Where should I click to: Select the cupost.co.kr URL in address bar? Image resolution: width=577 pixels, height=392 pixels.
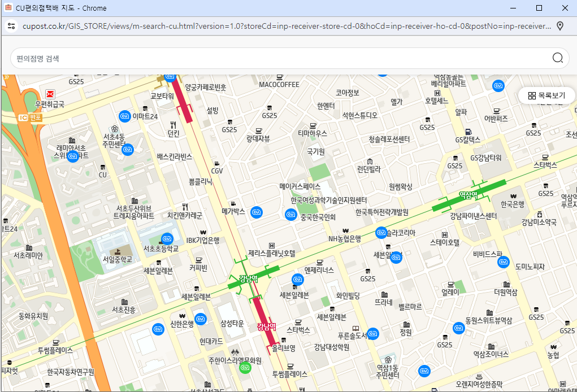point(287,26)
